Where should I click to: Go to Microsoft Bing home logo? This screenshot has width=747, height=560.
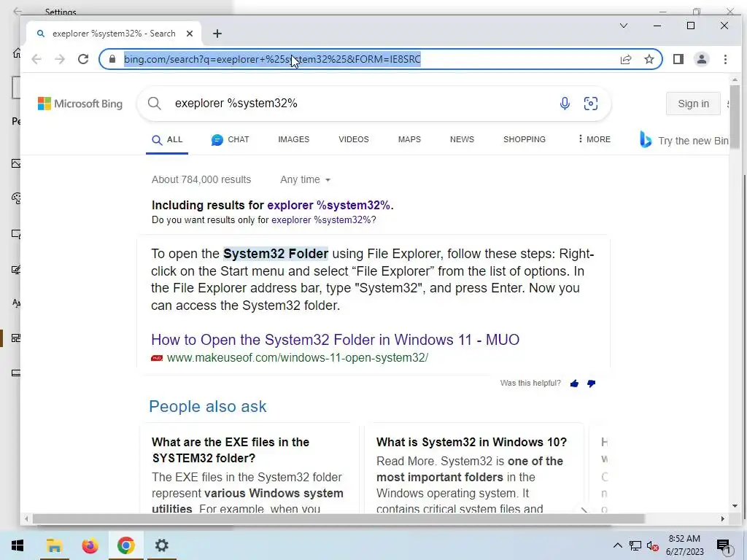[80, 104]
